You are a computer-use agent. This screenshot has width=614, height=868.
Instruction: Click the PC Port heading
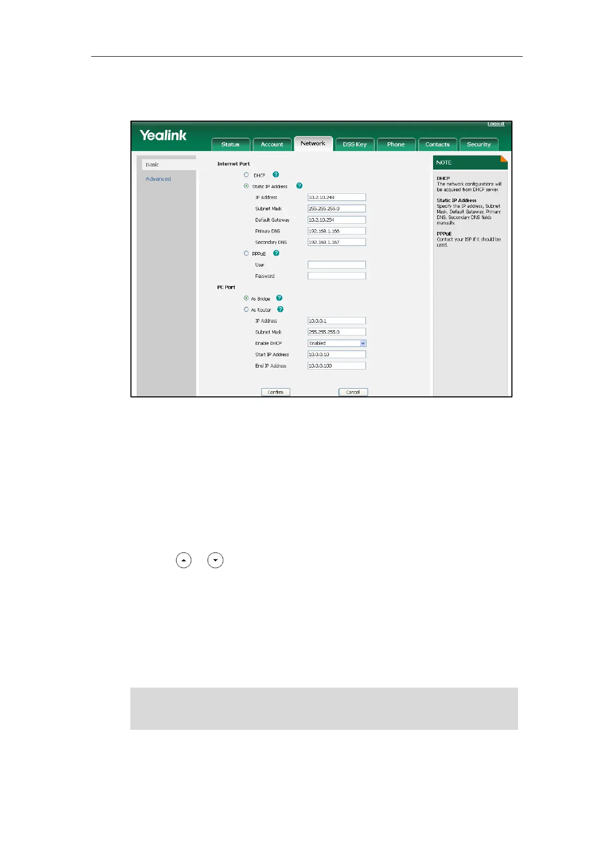[x=226, y=287]
